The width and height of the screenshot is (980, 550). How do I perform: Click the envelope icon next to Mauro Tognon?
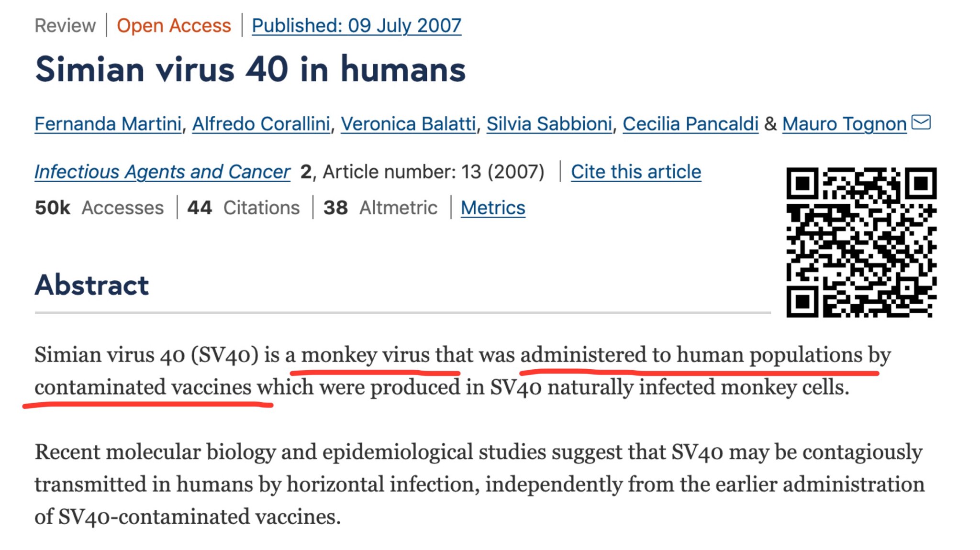[922, 123]
